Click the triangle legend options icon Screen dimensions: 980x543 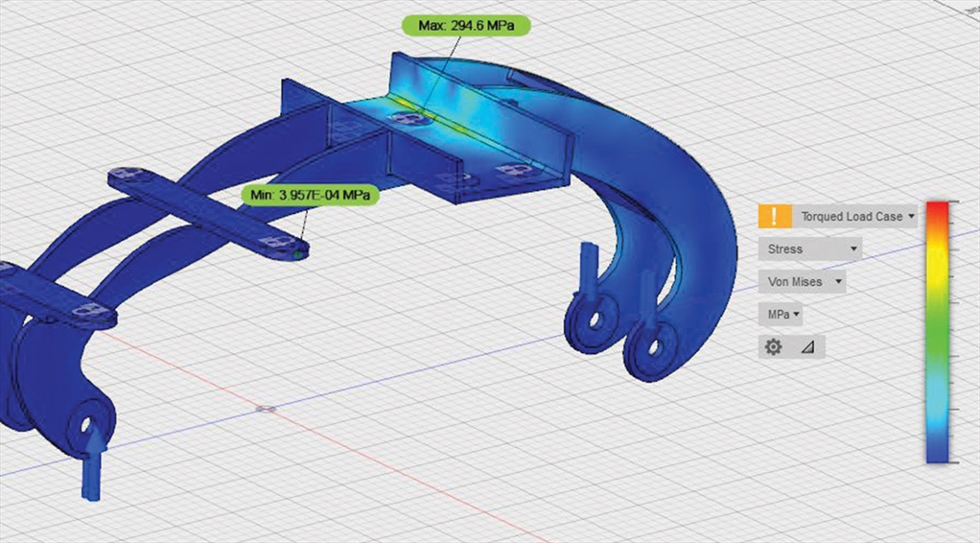click(807, 346)
